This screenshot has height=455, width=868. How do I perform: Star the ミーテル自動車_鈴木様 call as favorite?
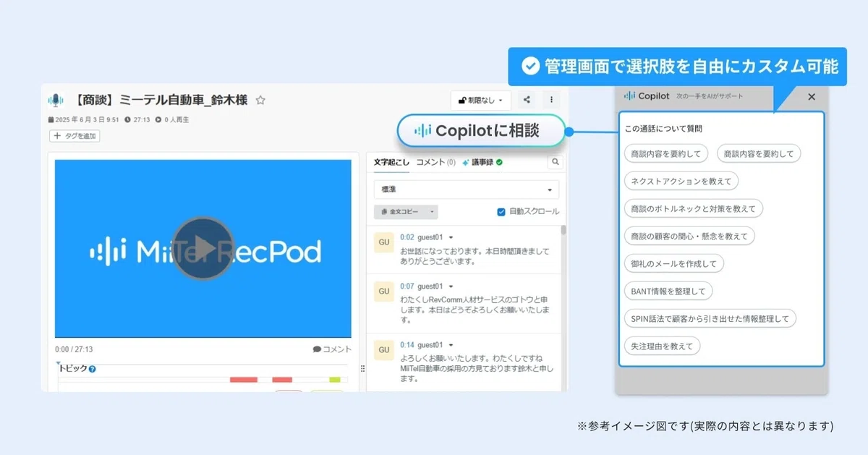tap(261, 101)
